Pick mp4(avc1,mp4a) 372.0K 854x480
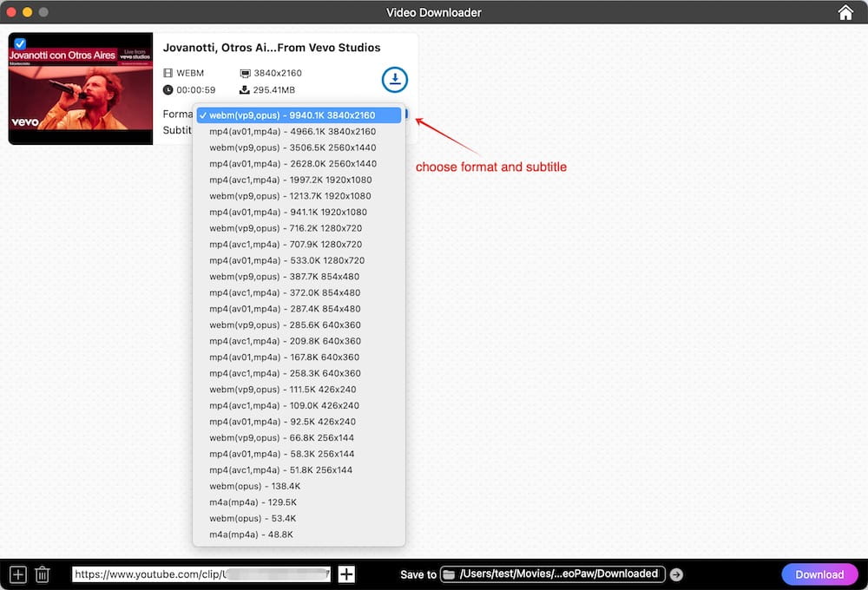 pos(299,292)
